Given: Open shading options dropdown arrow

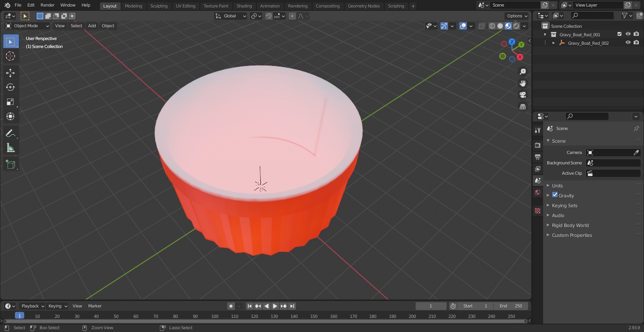Looking at the screenshot, I should click(x=524, y=26).
